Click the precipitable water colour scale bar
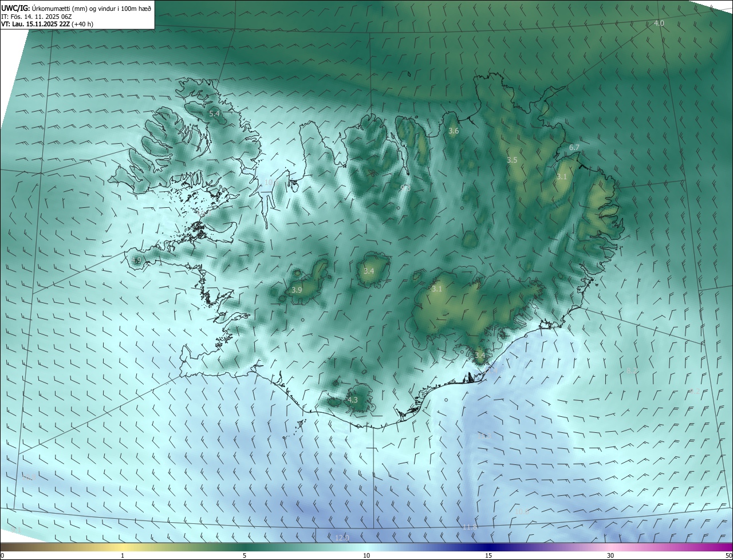Screen dimensions: 733x560 (x=366, y=547)
